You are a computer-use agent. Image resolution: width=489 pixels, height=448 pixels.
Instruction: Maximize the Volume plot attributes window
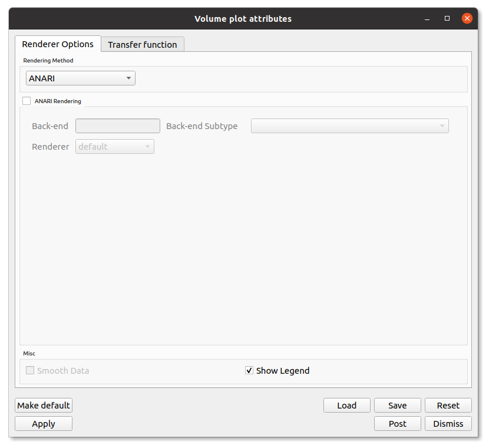point(447,18)
